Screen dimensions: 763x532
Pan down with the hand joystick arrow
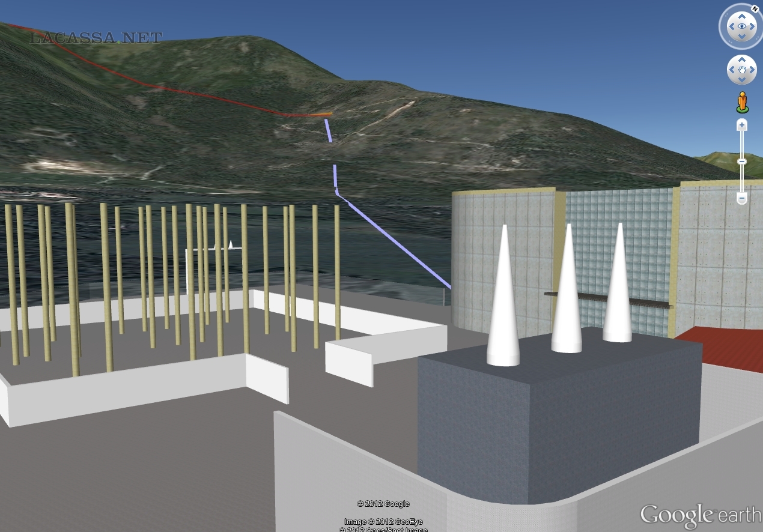tap(742, 79)
